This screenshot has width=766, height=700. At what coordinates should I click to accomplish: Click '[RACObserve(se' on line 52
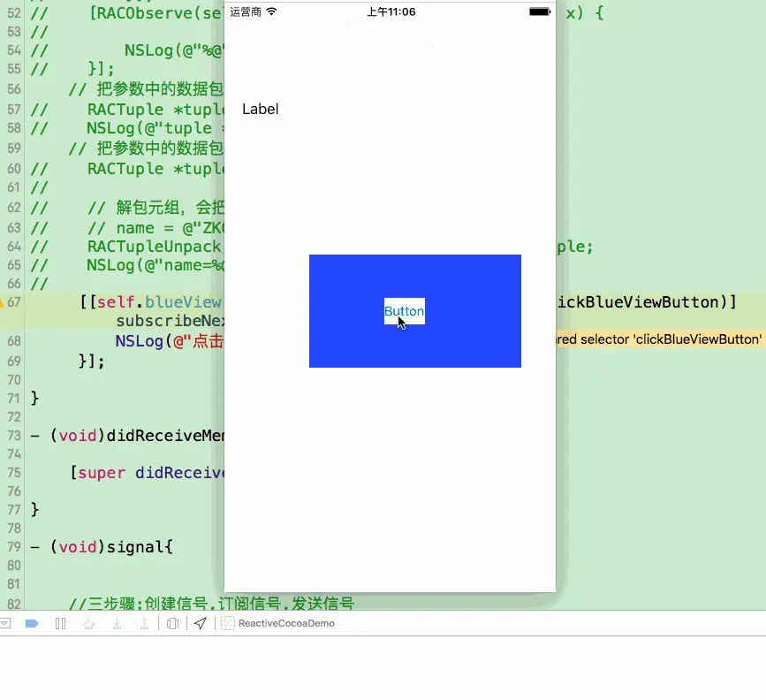pyautogui.click(x=155, y=13)
